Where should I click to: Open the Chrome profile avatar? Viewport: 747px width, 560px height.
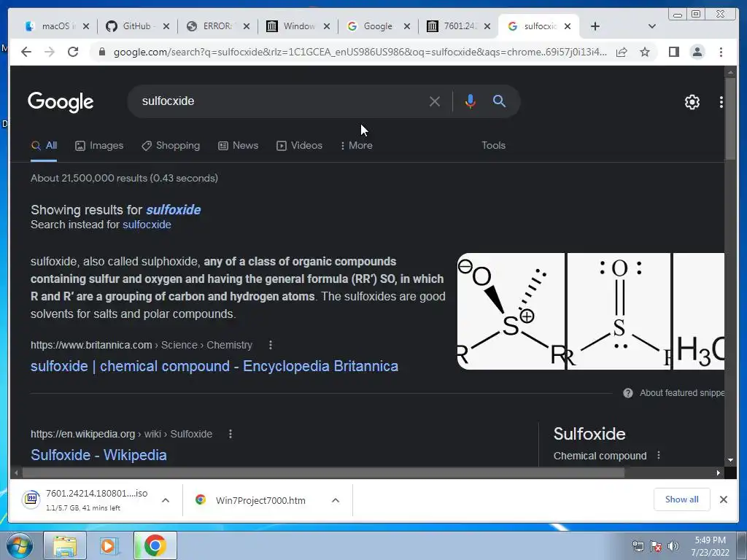[697, 52]
